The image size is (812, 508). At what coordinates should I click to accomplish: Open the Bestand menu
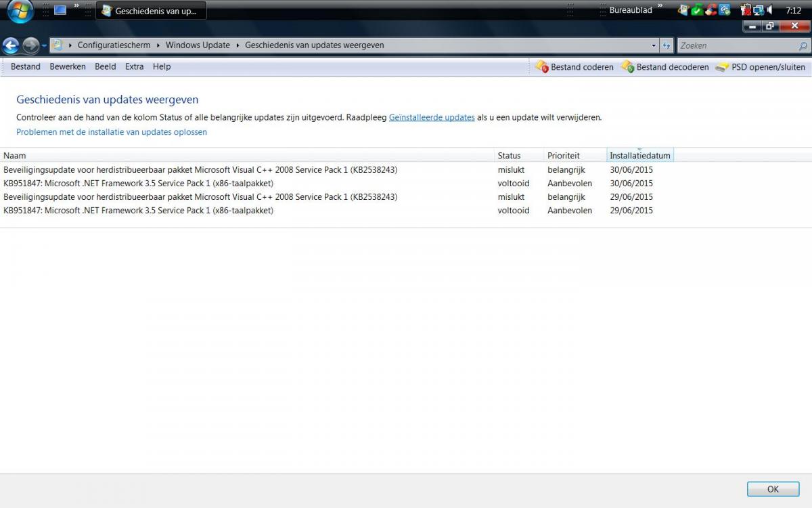26,66
